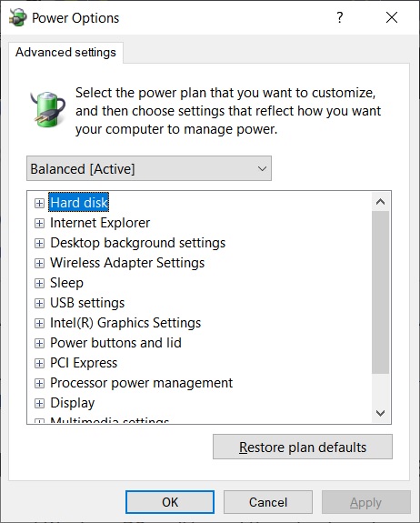Viewport: 420px width, 523px height.
Task: Click Restore plan defaults button
Action: pos(303,447)
